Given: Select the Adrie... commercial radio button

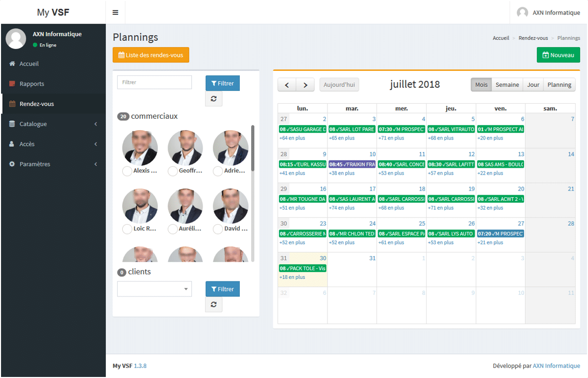Looking at the screenshot, I should pyautogui.click(x=218, y=171).
